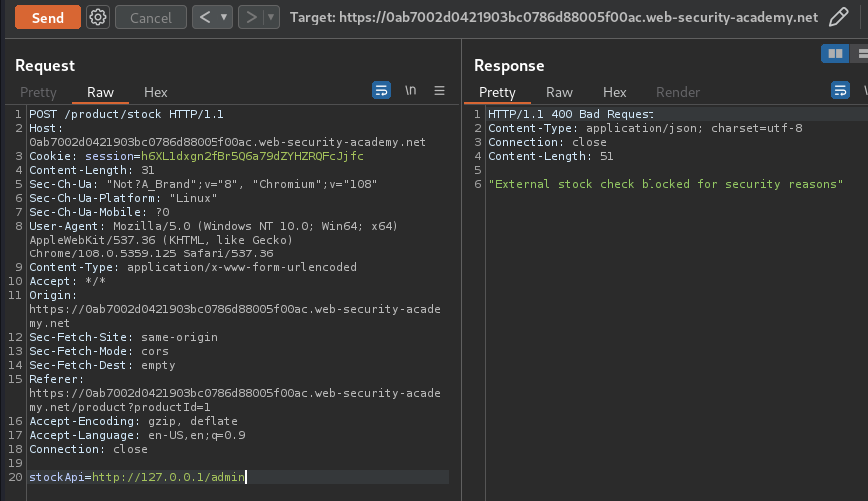Click the session cookie value
This screenshot has height=501, width=868.
pos(251,156)
